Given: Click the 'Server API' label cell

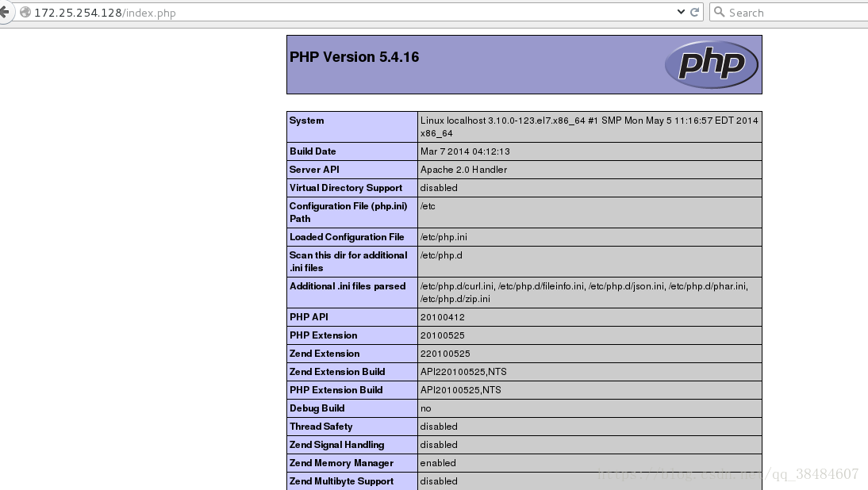Looking at the screenshot, I should coord(352,170).
